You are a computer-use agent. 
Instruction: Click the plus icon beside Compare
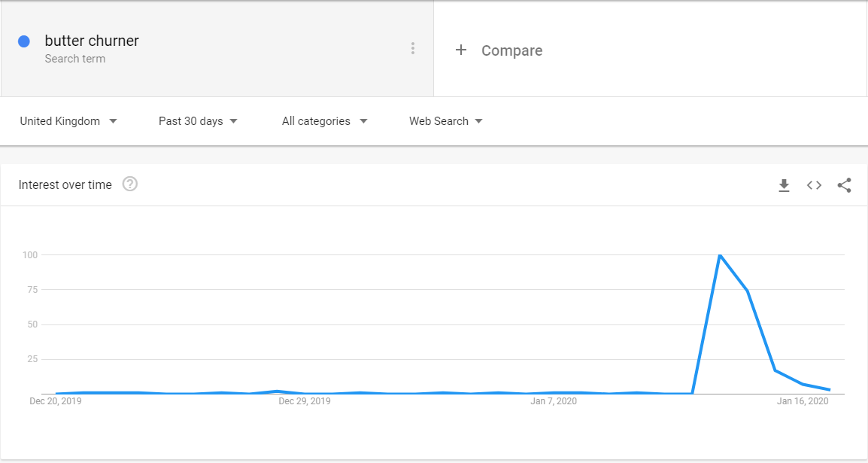coord(460,50)
